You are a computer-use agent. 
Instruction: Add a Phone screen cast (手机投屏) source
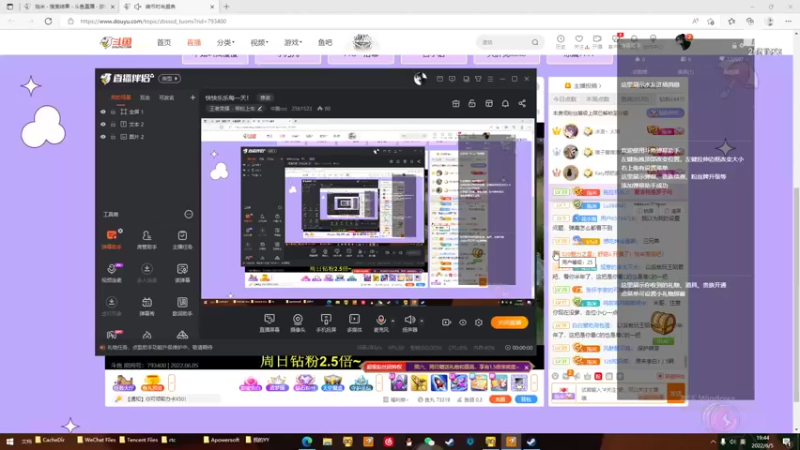[x=326, y=322]
